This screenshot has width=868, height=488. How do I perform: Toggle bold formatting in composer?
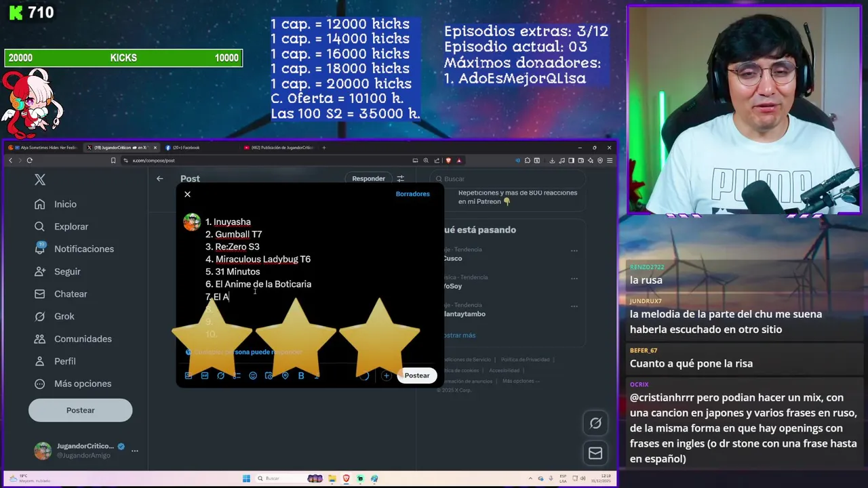click(301, 375)
